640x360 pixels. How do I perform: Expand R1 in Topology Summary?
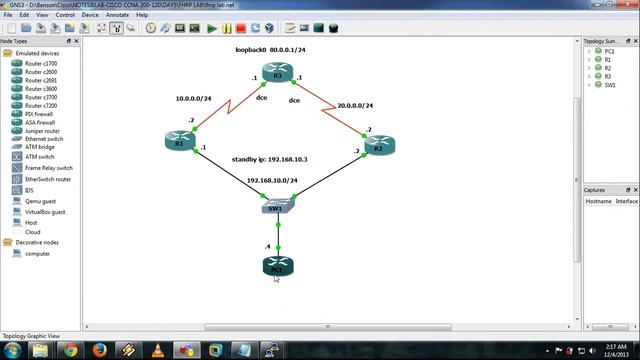click(x=589, y=60)
